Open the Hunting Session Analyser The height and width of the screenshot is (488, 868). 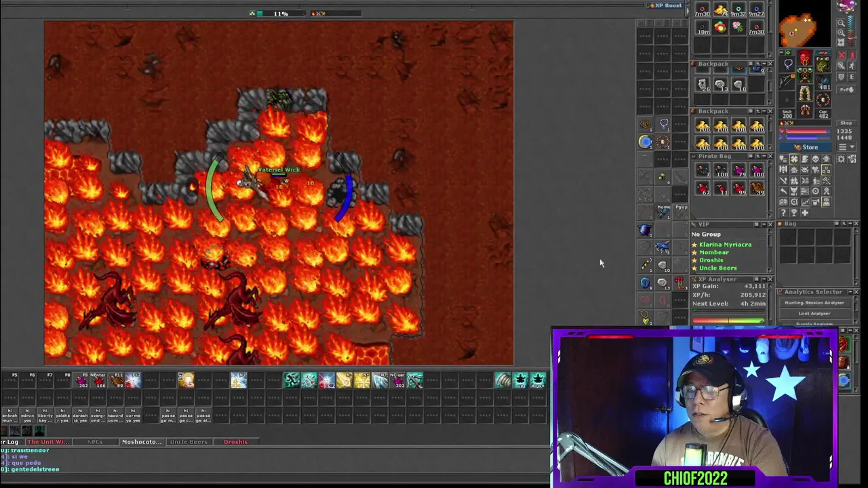coord(814,303)
